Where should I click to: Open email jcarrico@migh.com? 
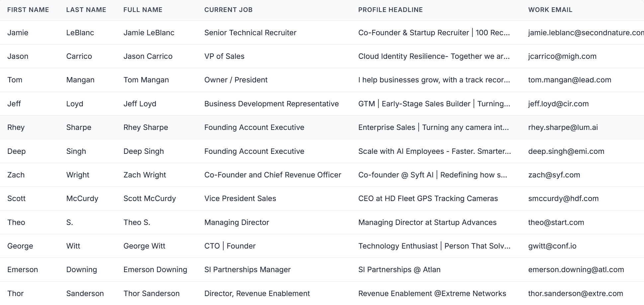coord(562,56)
